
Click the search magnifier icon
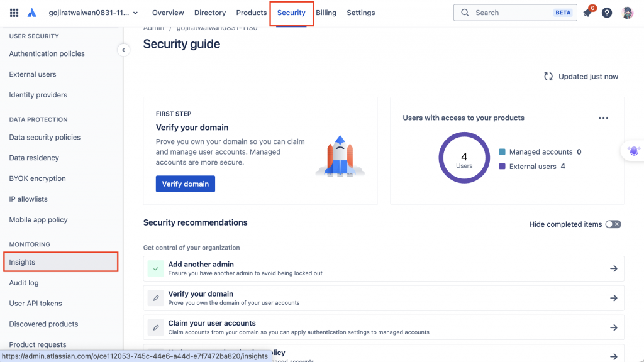(x=465, y=13)
